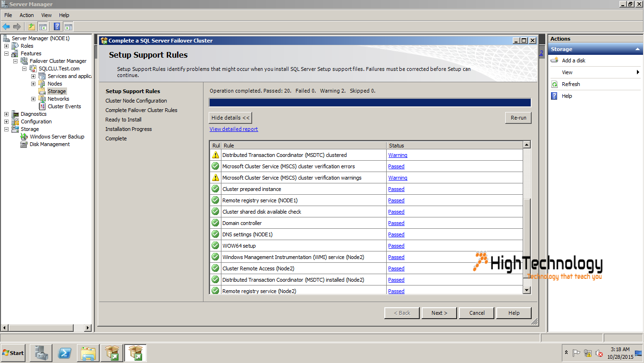Open Windows Explorer from the taskbar
The height and width of the screenshot is (363, 644).
[x=88, y=353]
